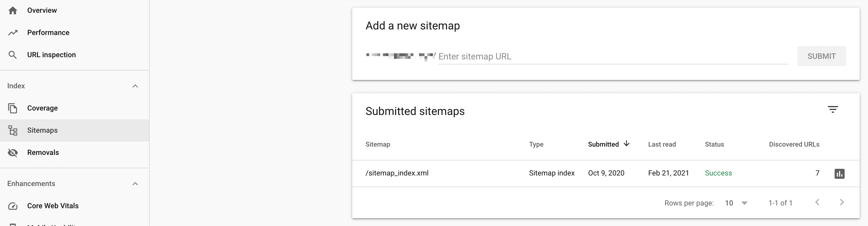Image resolution: width=868 pixels, height=226 pixels.
Task: Click the Overview home icon
Action: 13,11
